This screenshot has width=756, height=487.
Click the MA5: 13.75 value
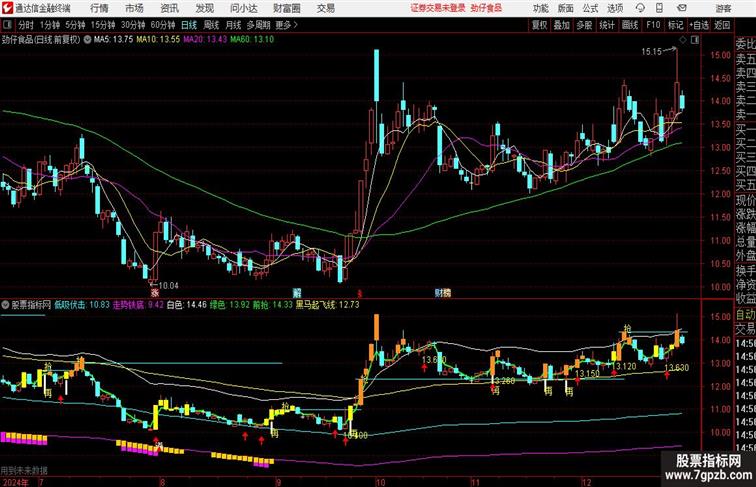(x=113, y=40)
